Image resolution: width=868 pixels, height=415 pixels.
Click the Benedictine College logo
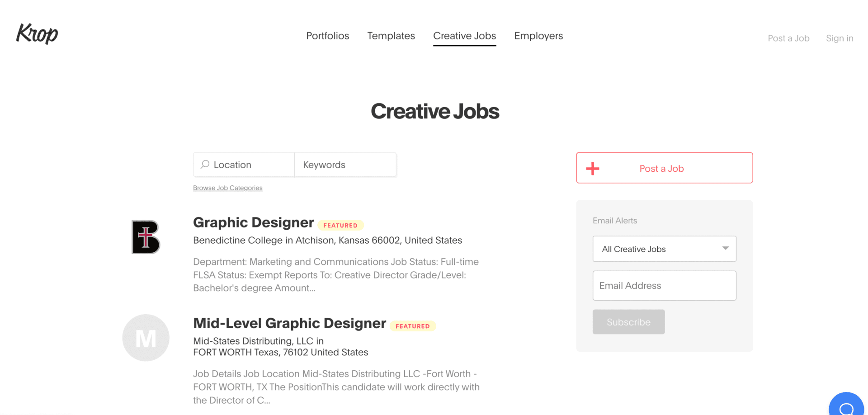[146, 236]
